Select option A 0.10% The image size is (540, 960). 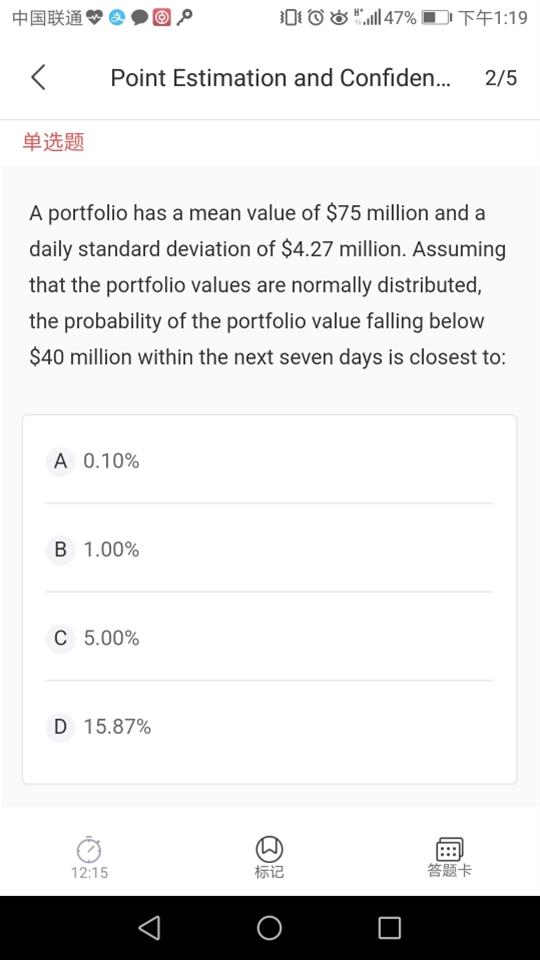tap(269, 460)
